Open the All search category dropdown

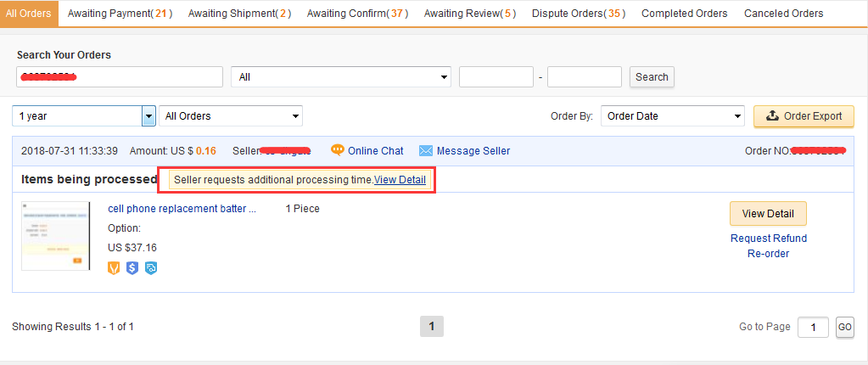pyautogui.click(x=340, y=77)
